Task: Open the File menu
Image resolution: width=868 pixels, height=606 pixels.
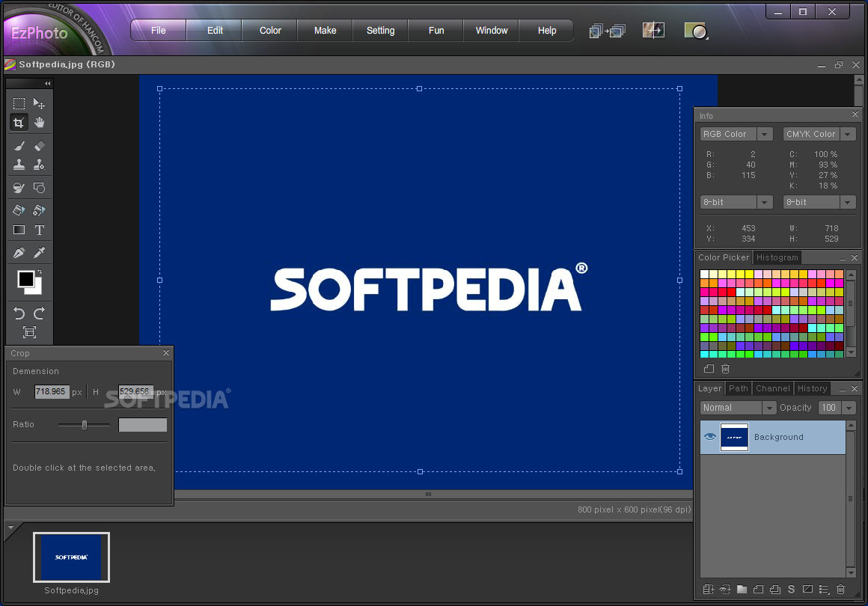Action: [159, 31]
